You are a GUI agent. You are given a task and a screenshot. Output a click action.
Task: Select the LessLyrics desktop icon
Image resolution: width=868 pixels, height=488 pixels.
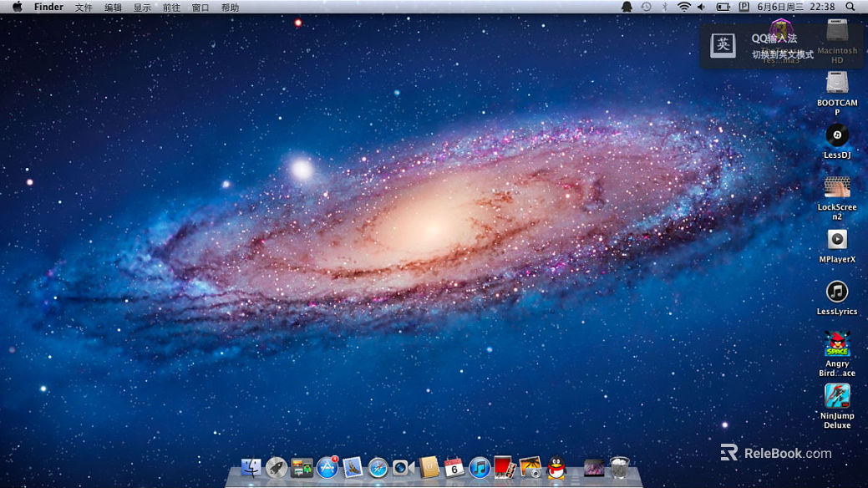click(836, 292)
